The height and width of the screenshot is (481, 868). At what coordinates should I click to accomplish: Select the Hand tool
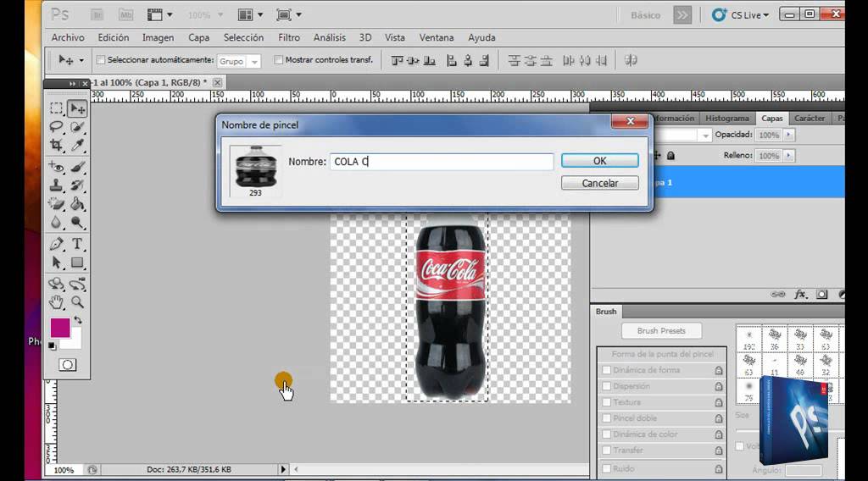56,301
